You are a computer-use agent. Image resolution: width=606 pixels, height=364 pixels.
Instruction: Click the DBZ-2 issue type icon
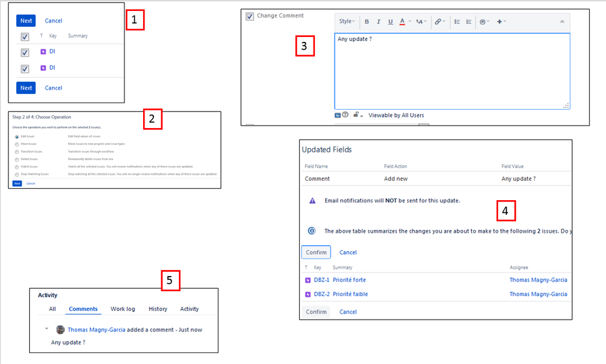308,294
